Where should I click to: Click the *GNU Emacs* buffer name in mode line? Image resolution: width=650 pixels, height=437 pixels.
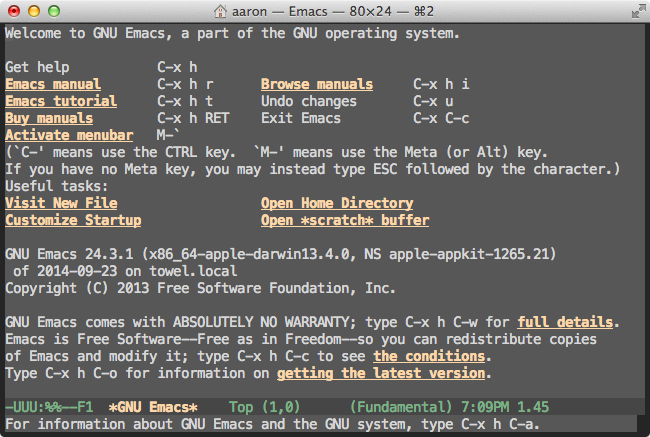pyautogui.click(x=153, y=407)
